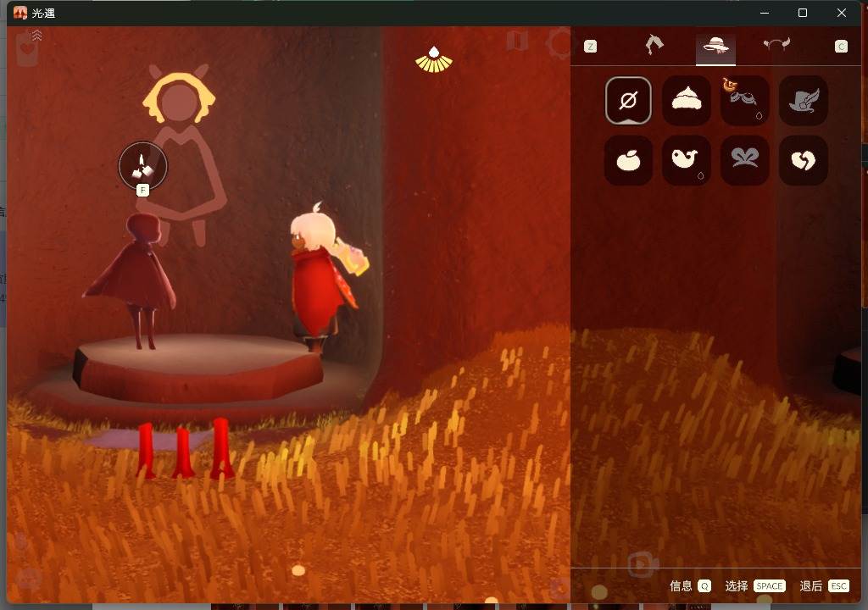
Task: Click the 光遇 app icon in title bar
Action: [20, 13]
